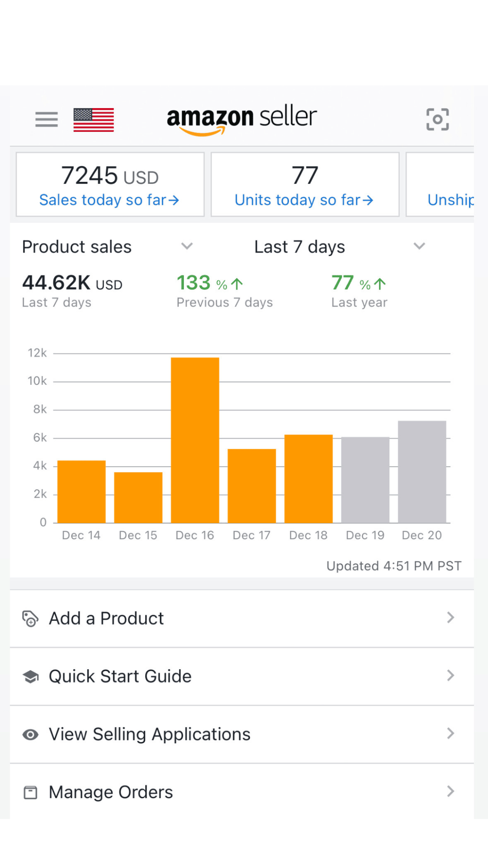
Task: Select the orange Dec 16 sales bar
Action: tap(195, 440)
